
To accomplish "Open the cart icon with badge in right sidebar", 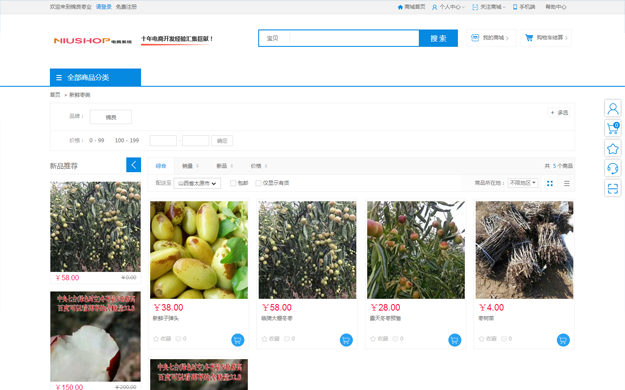I will [x=613, y=128].
